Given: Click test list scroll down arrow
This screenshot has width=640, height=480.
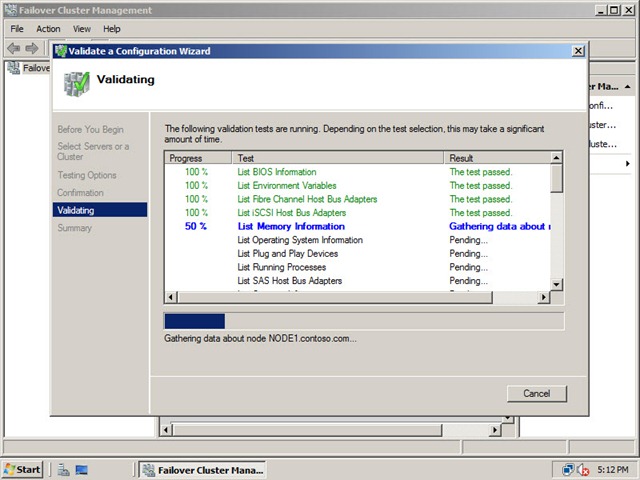Looking at the screenshot, I should tap(556, 284).
